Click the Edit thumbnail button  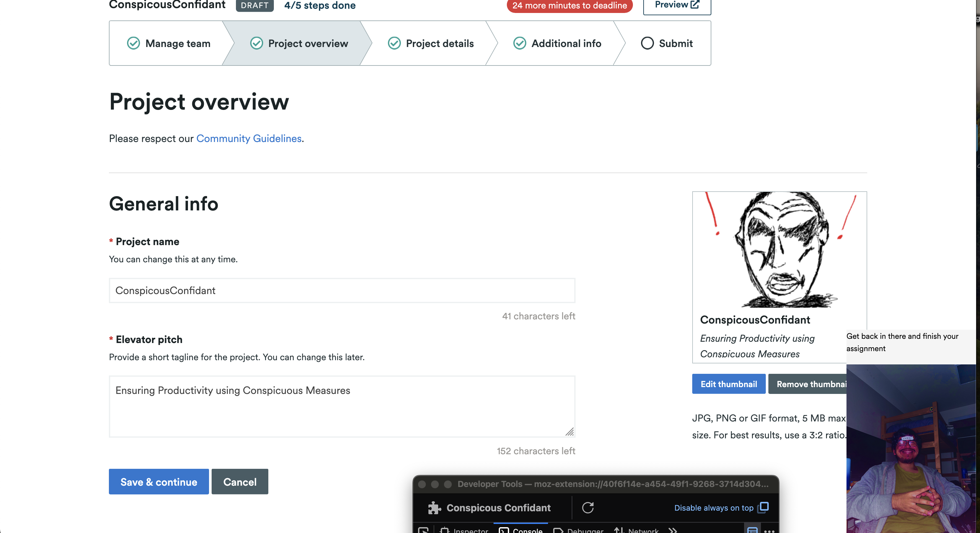click(729, 384)
